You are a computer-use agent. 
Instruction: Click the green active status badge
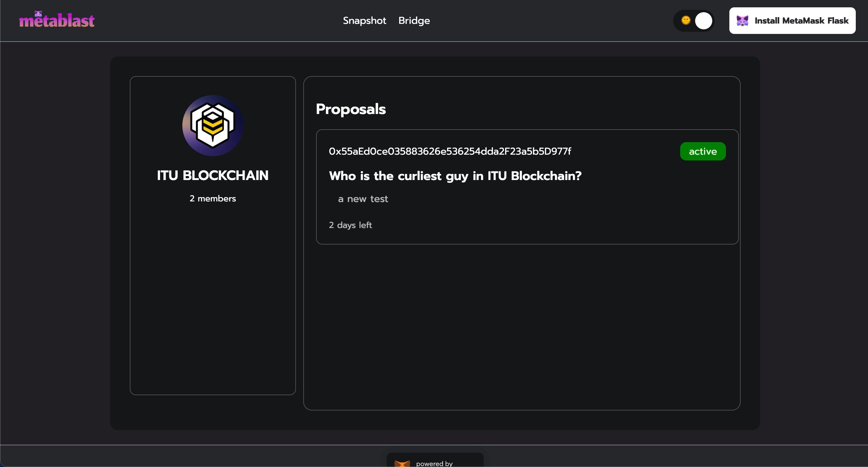pos(703,151)
